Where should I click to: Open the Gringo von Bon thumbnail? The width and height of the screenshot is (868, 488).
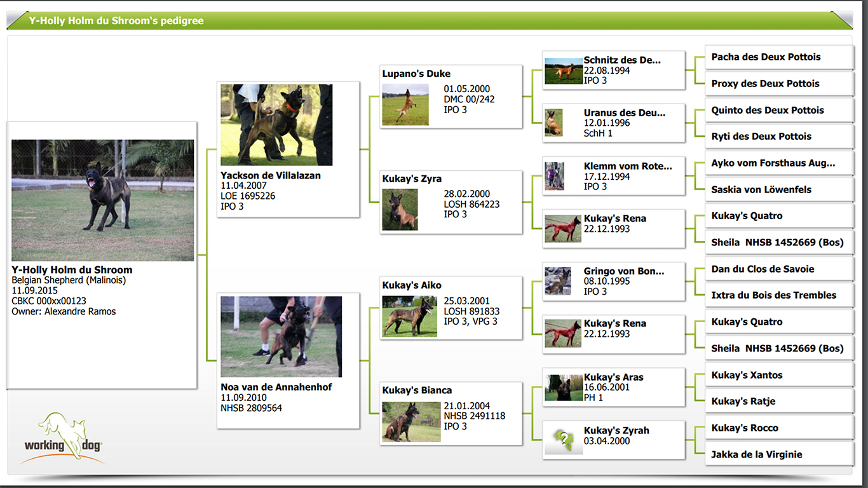557,281
